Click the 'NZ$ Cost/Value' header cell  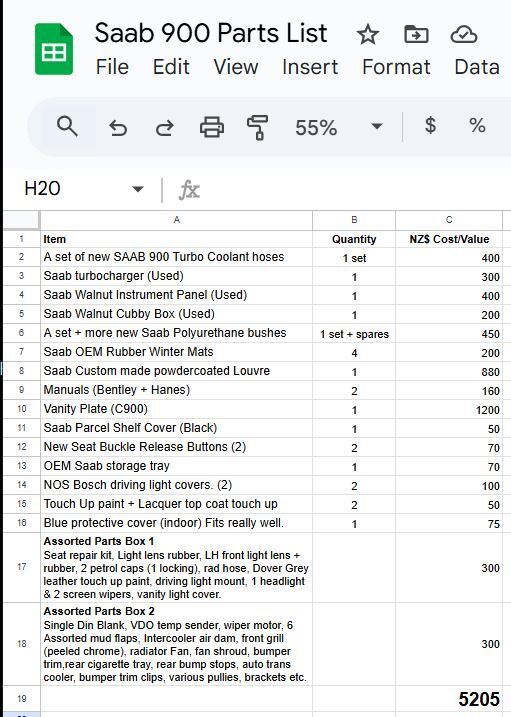(449, 239)
